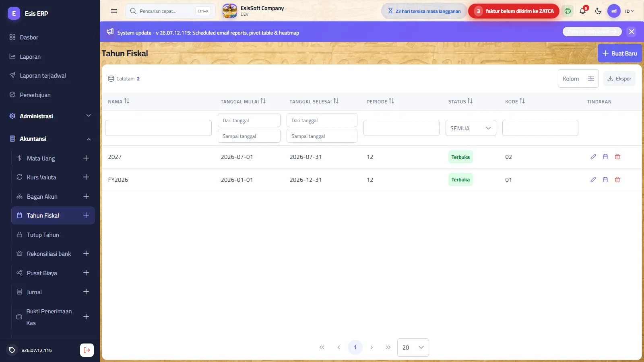Viewport: 644px width, 362px height.
Task: Open calendar icon for row 2027
Action: 605,157
